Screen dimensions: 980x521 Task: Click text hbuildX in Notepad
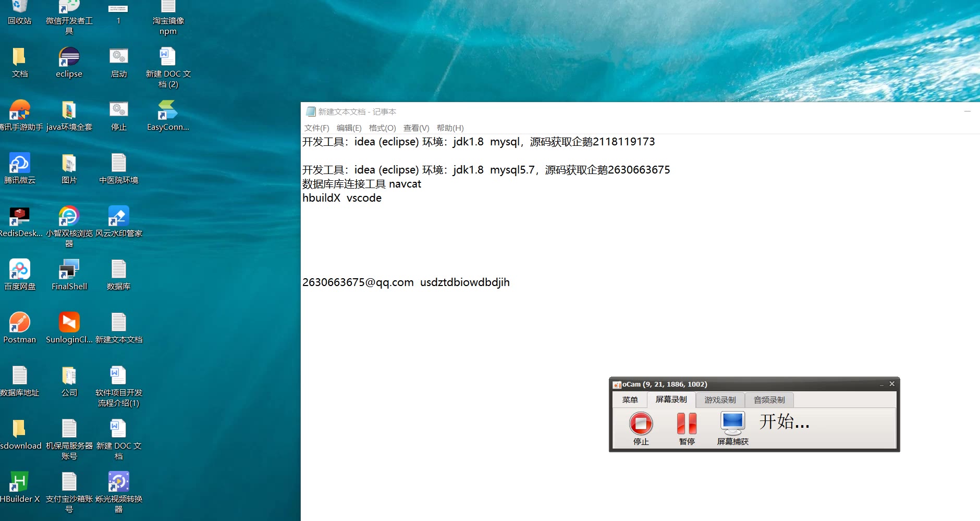click(321, 198)
